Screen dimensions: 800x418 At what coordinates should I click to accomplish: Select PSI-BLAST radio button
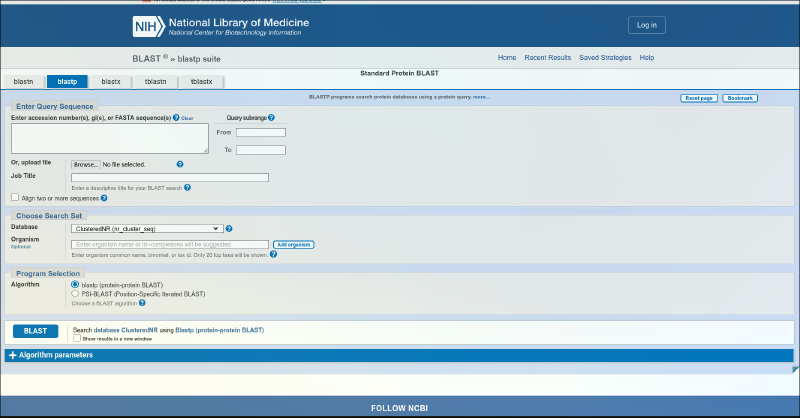click(75, 293)
